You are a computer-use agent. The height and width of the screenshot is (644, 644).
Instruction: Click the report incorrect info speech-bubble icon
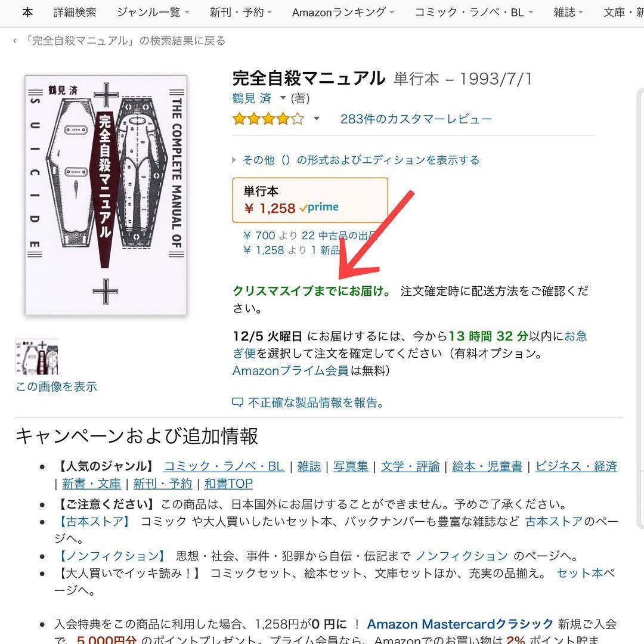click(238, 402)
